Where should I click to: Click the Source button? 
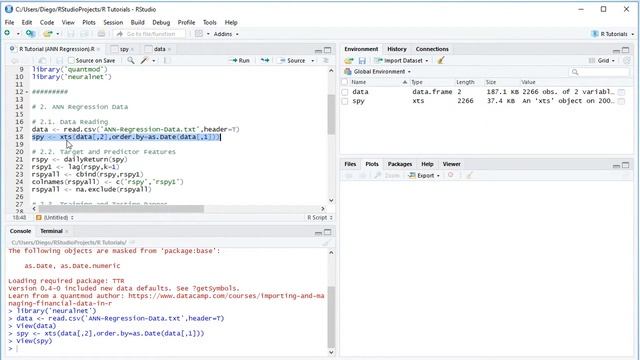[x=292, y=60]
